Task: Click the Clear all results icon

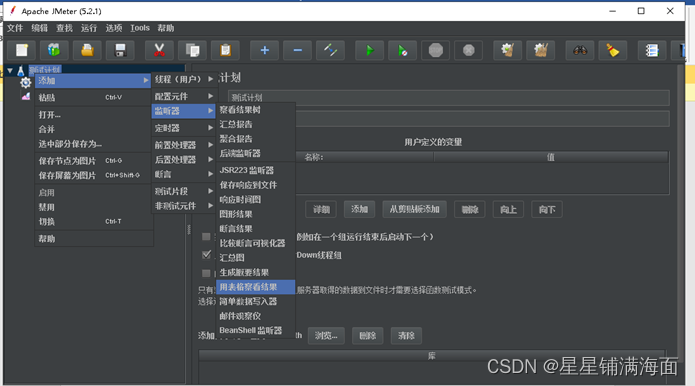Action: tap(541, 51)
